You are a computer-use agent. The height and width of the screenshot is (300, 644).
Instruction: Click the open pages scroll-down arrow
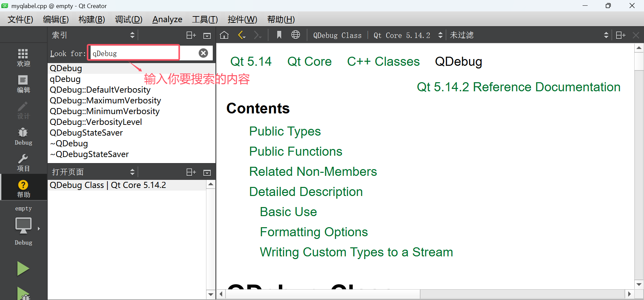click(x=211, y=295)
